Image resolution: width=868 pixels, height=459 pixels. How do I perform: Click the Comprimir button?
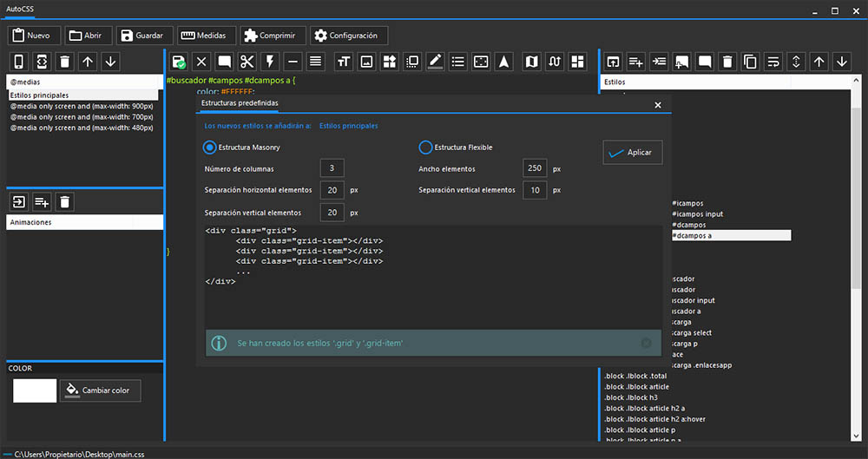click(273, 36)
